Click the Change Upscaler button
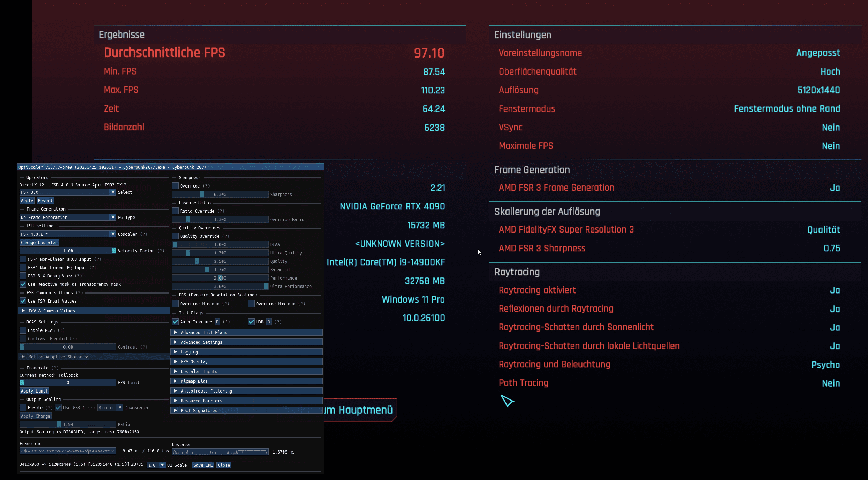 coord(39,242)
